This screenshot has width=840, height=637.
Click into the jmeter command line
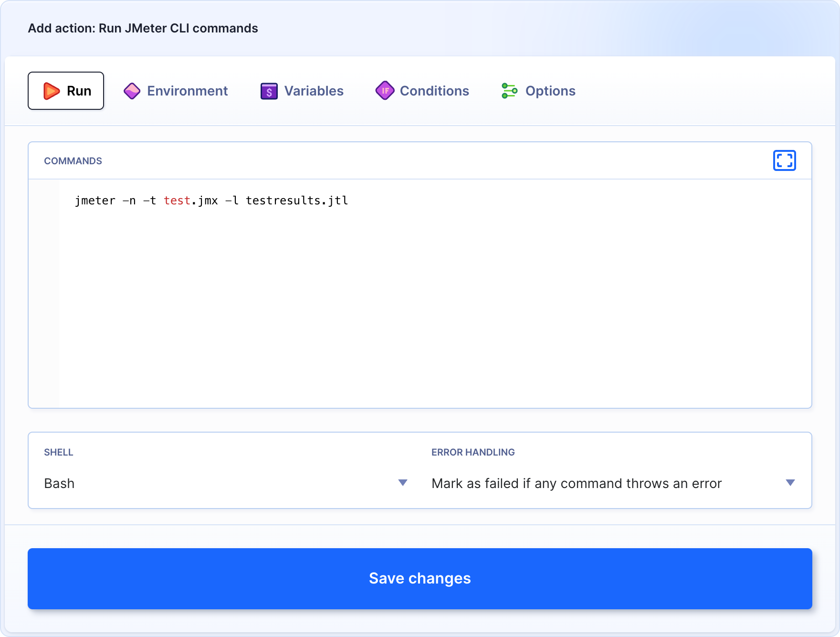tap(211, 201)
